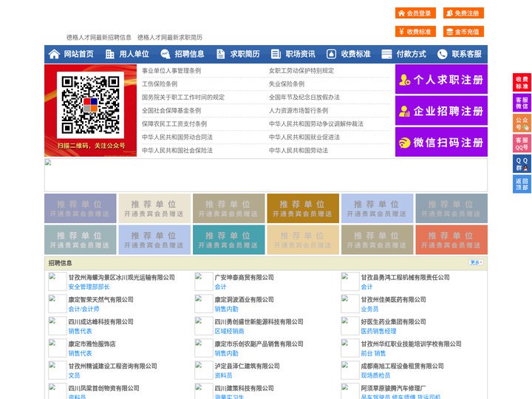This screenshot has width=532, height=399.
Task: Open the 求职简历 menu item
Action: pos(245,54)
